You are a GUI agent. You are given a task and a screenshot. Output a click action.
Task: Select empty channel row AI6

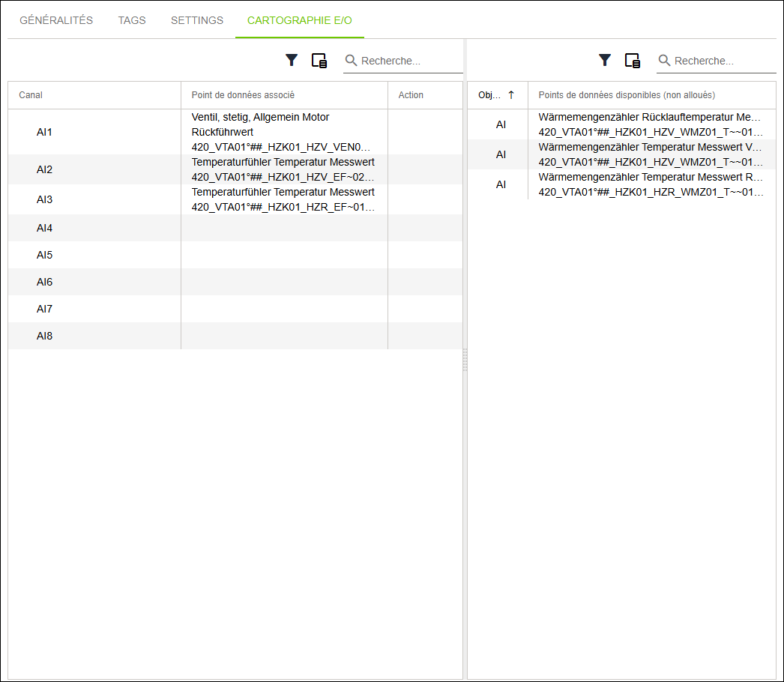tap(235, 282)
